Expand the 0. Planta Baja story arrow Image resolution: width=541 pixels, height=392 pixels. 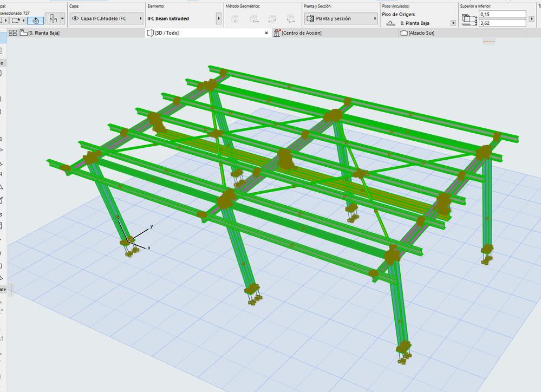[453, 23]
